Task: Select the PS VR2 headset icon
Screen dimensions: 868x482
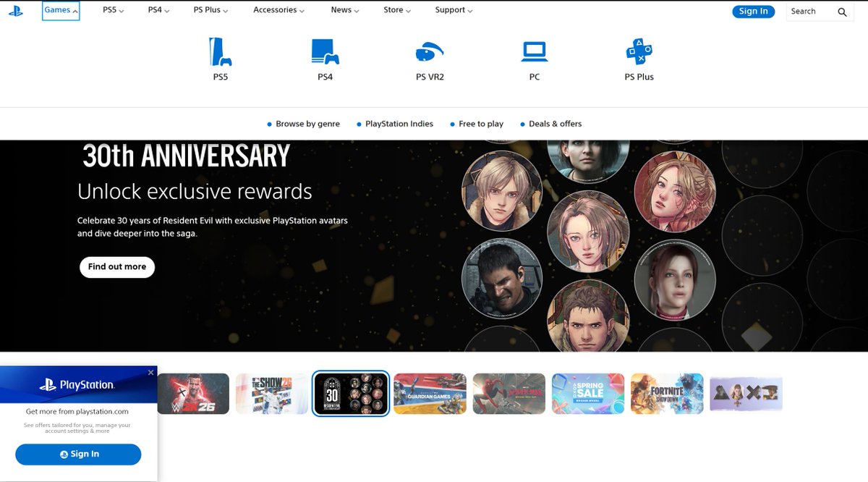Action: point(430,52)
